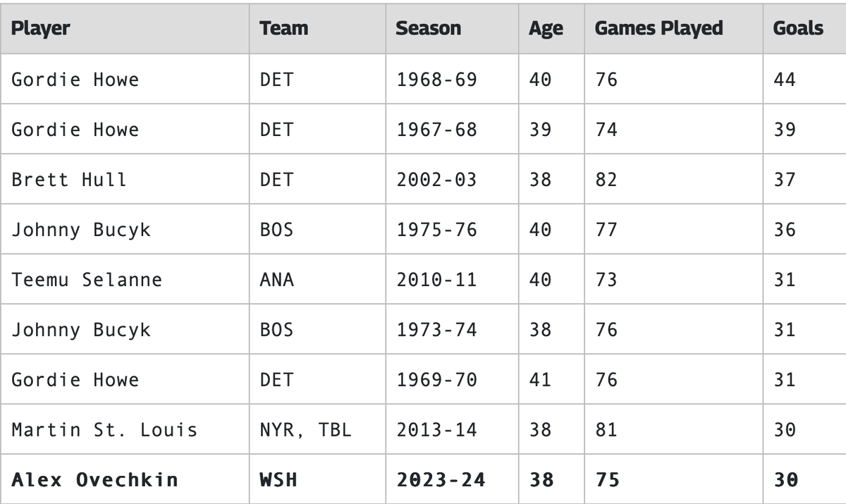Click the ANA team cell

point(277,280)
